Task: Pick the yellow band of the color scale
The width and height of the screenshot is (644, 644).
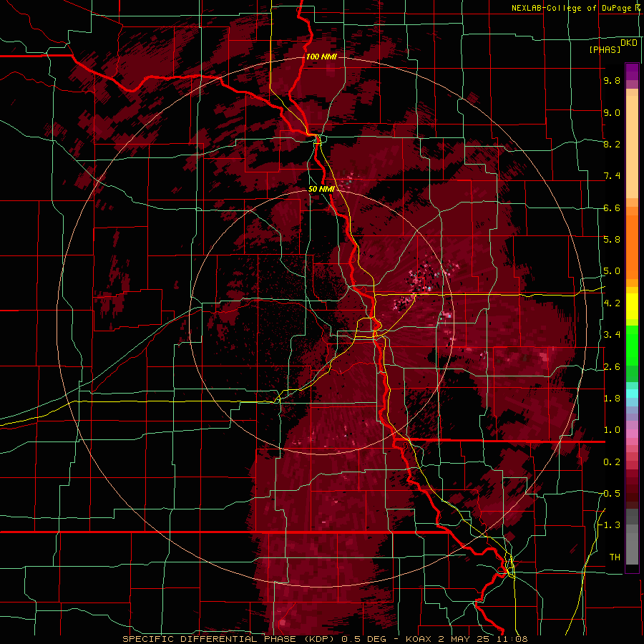Action: tap(632, 306)
